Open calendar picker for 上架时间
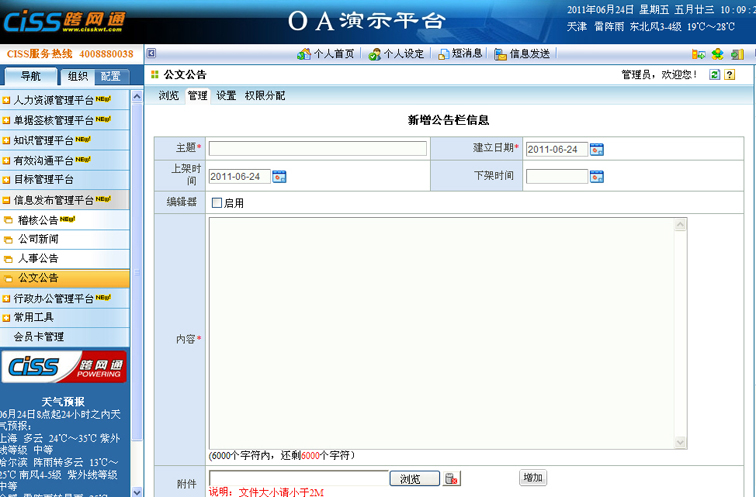756x497 pixels. (x=279, y=177)
